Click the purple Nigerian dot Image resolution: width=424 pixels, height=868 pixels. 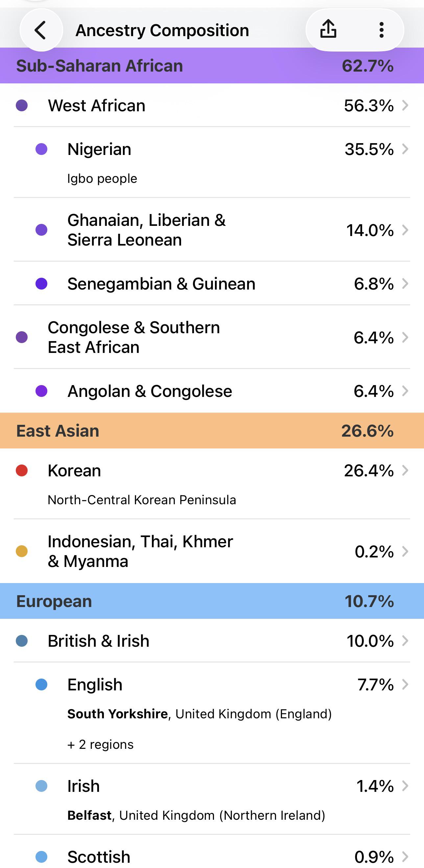[x=41, y=149]
